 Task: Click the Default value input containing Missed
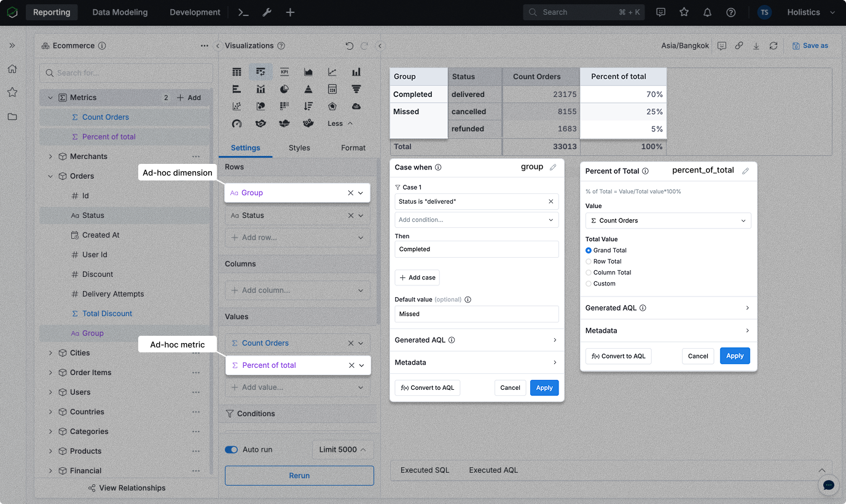point(476,314)
